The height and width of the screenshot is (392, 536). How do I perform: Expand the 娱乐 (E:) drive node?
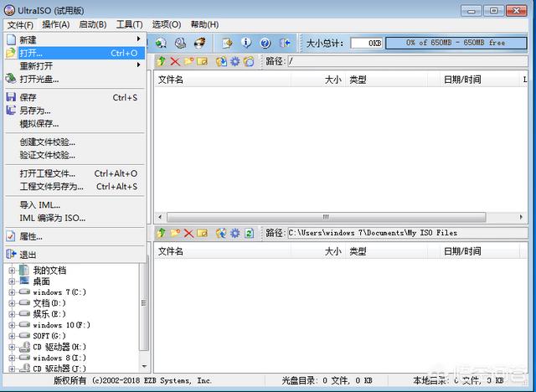coord(12,314)
